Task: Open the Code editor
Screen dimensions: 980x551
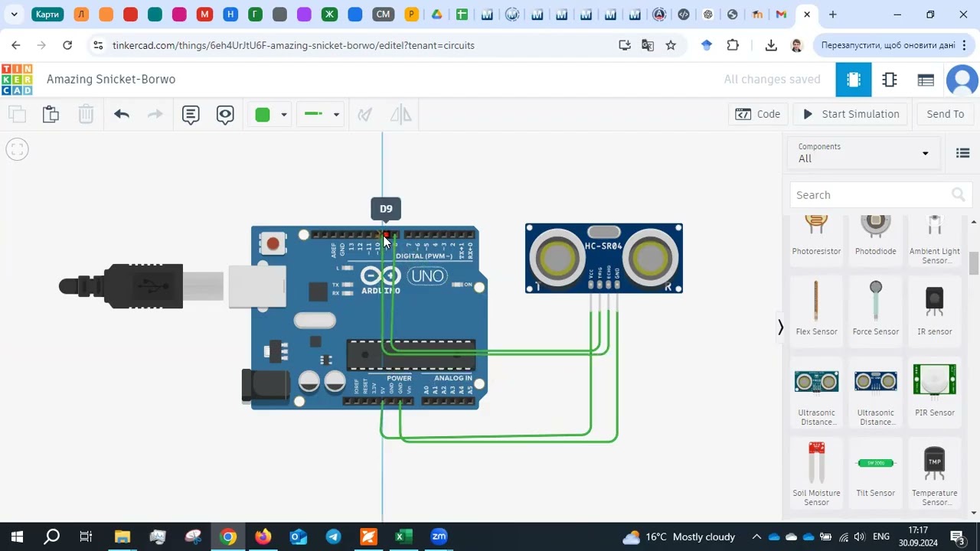Action: tap(758, 114)
